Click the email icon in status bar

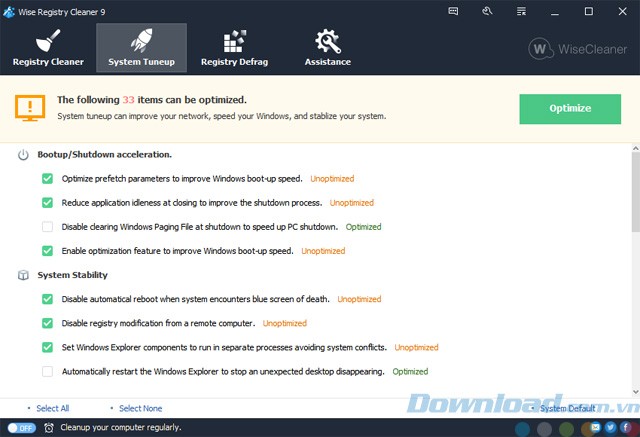tap(595, 428)
